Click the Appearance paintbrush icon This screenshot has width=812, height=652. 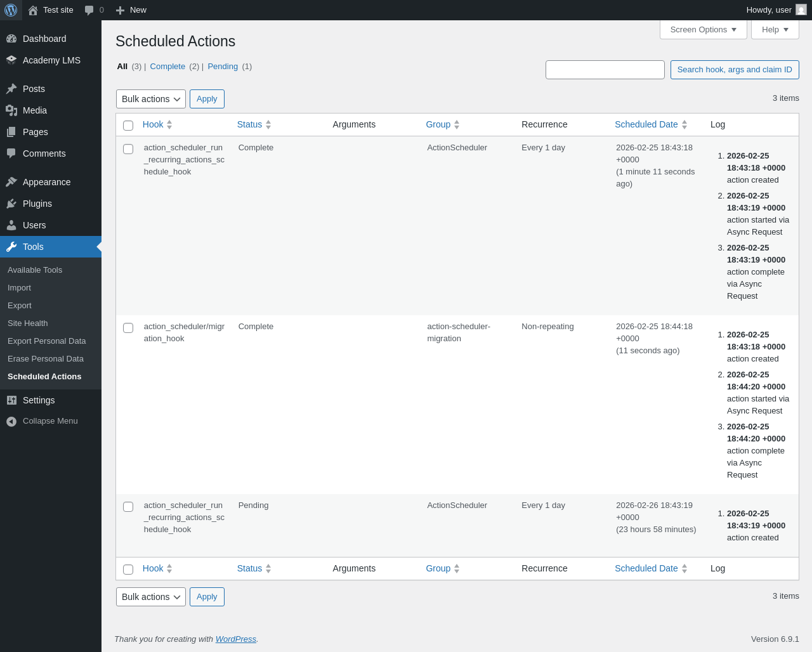(11, 182)
